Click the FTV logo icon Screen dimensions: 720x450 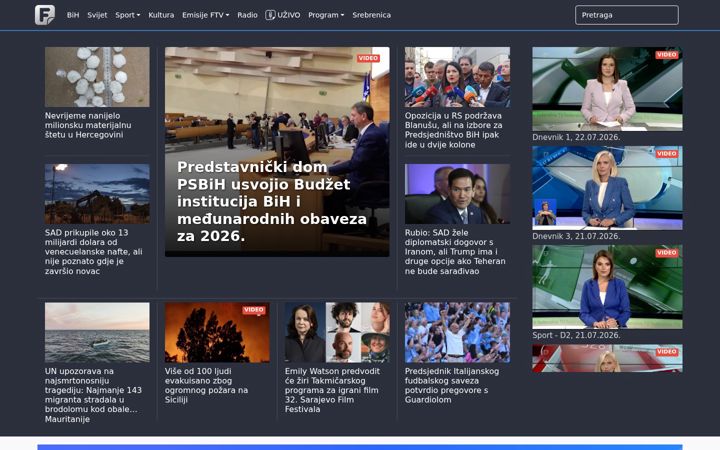tap(45, 15)
